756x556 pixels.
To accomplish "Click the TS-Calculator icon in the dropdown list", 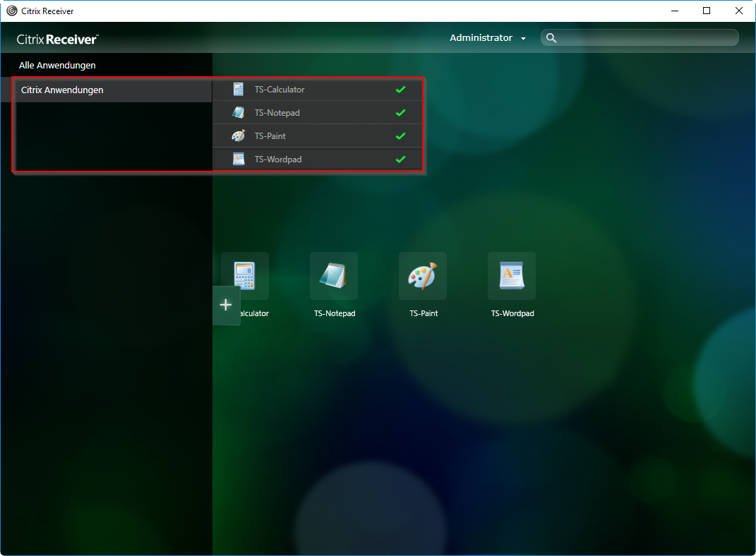I will 238,89.
